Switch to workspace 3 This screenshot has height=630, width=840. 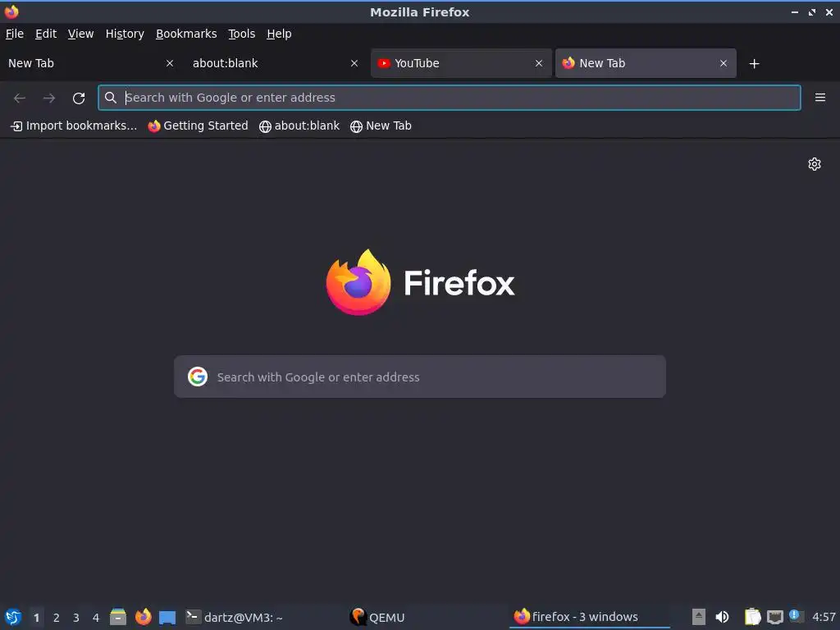(x=76, y=618)
